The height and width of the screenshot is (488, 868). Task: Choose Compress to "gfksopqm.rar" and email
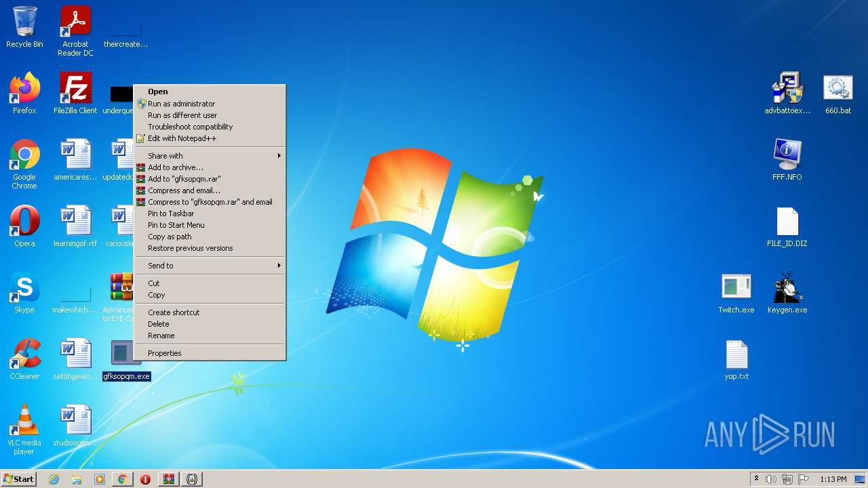tap(210, 202)
